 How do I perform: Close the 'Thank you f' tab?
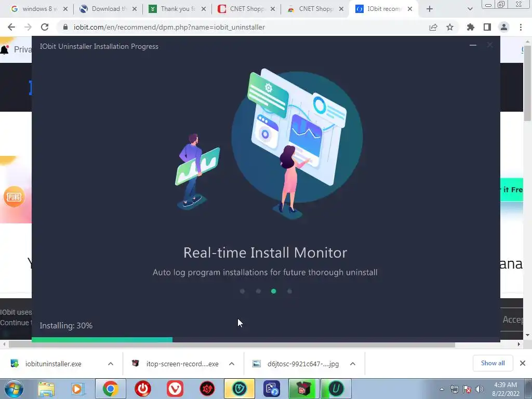(x=204, y=9)
